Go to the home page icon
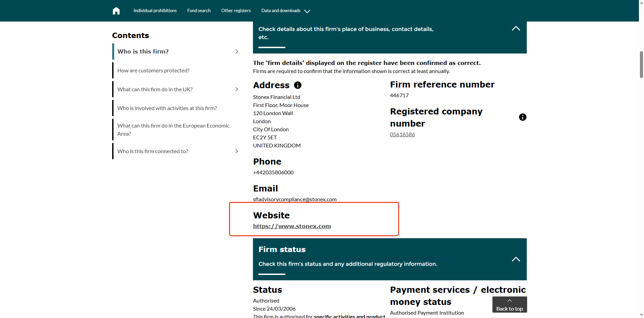The width and height of the screenshot is (644, 318). [x=116, y=11]
